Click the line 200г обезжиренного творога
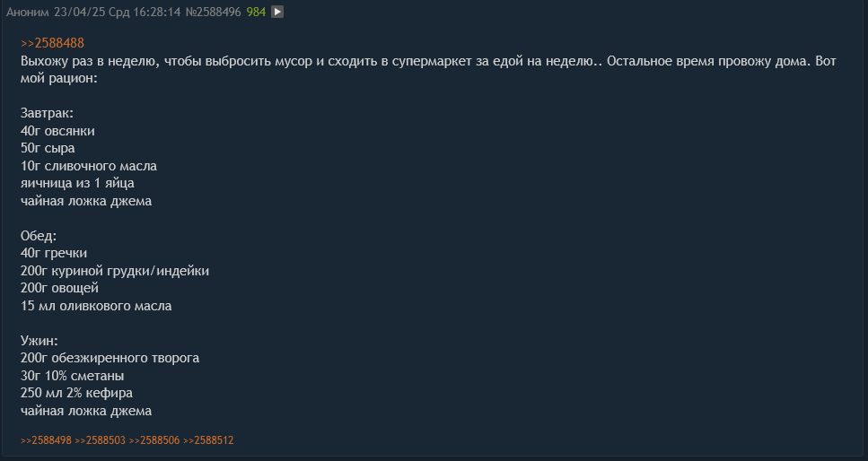This screenshot has width=868, height=461. coord(110,358)
